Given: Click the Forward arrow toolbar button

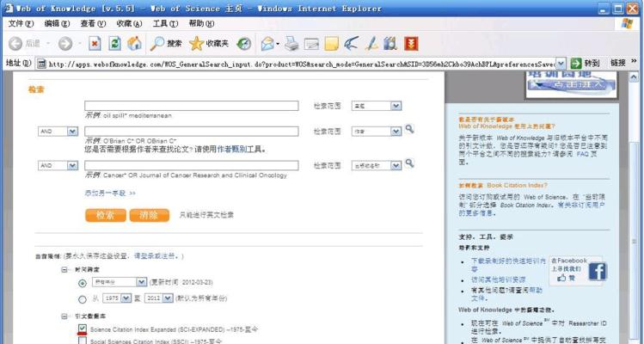Looking at the screenshot, I should 64,44.
